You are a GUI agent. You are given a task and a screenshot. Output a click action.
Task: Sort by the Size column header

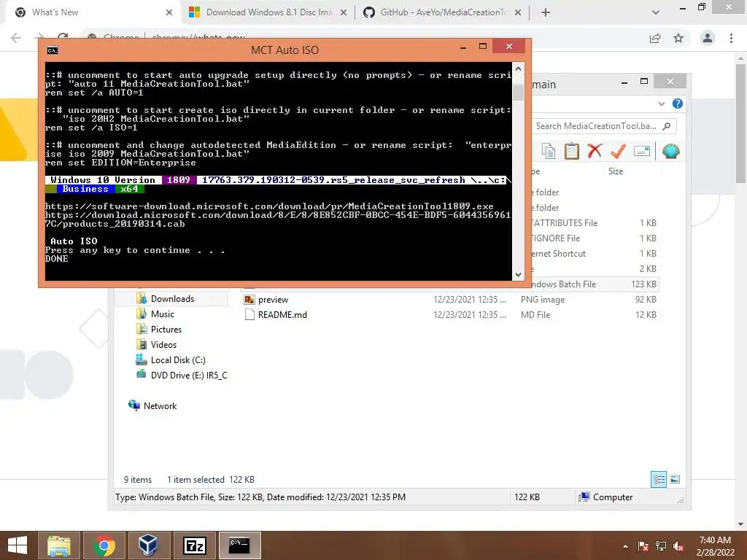pyautogui.click(x=616, y=171)
